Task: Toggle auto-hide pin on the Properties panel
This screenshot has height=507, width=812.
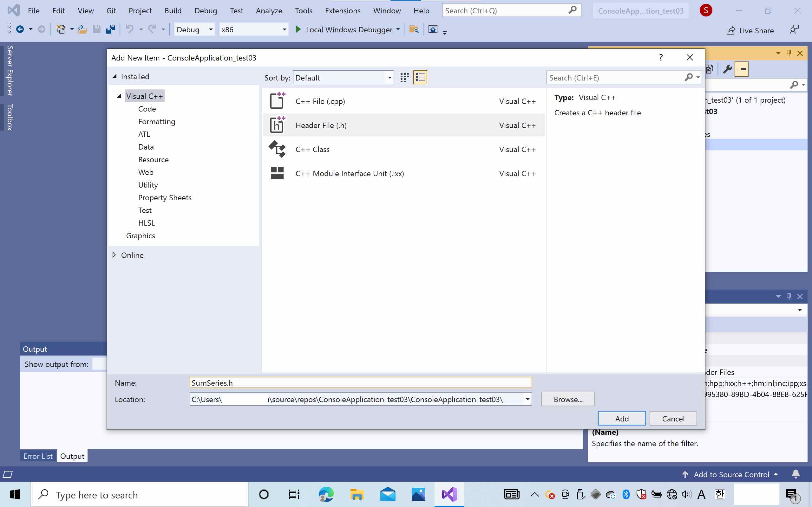Action: [789, 296]
